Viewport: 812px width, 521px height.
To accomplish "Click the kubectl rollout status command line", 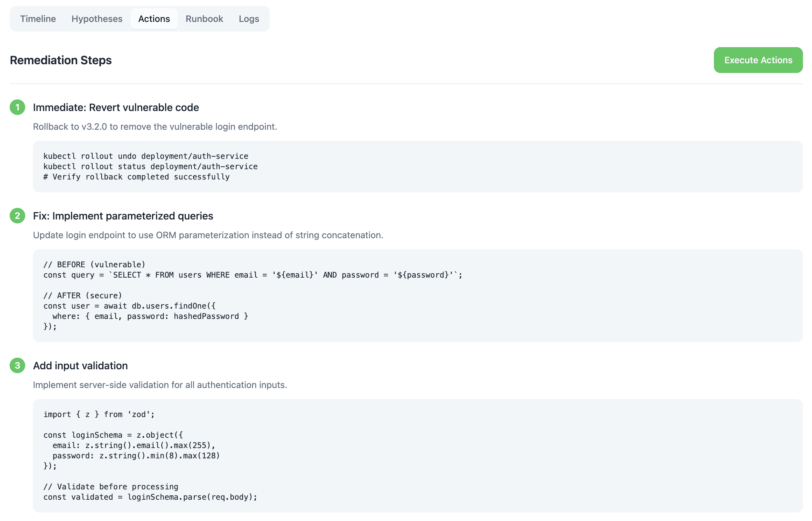I will pyautogui.click(x=150, y=166).
